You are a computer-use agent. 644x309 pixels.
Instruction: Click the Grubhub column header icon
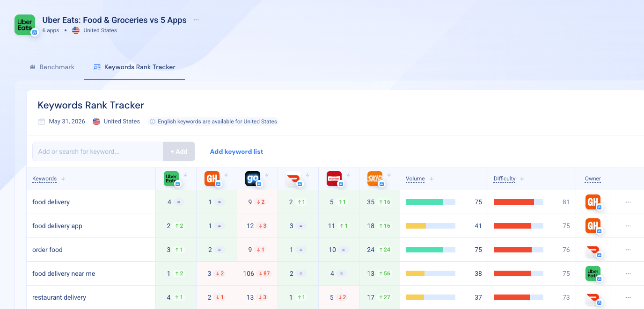212,179
